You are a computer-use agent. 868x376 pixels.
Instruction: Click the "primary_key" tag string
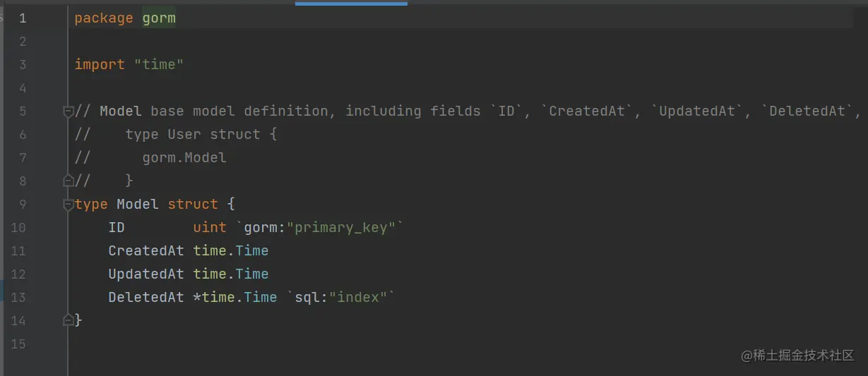[x=341, y=227]
